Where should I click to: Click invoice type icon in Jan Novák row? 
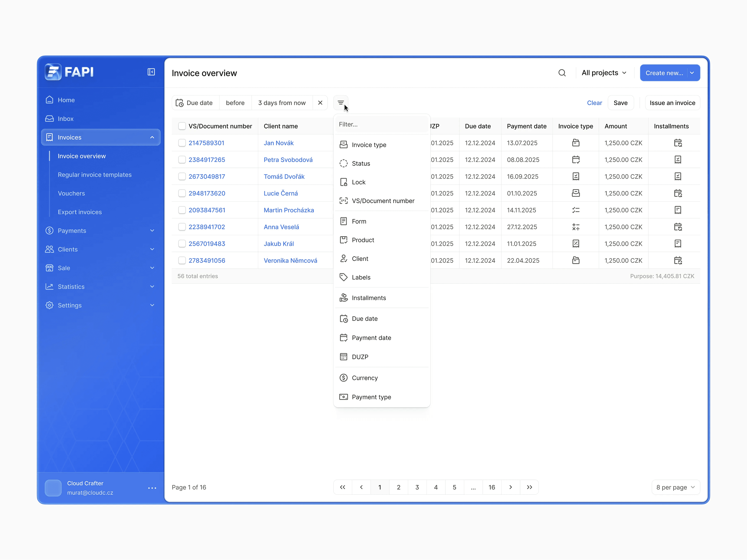(576, 143)
